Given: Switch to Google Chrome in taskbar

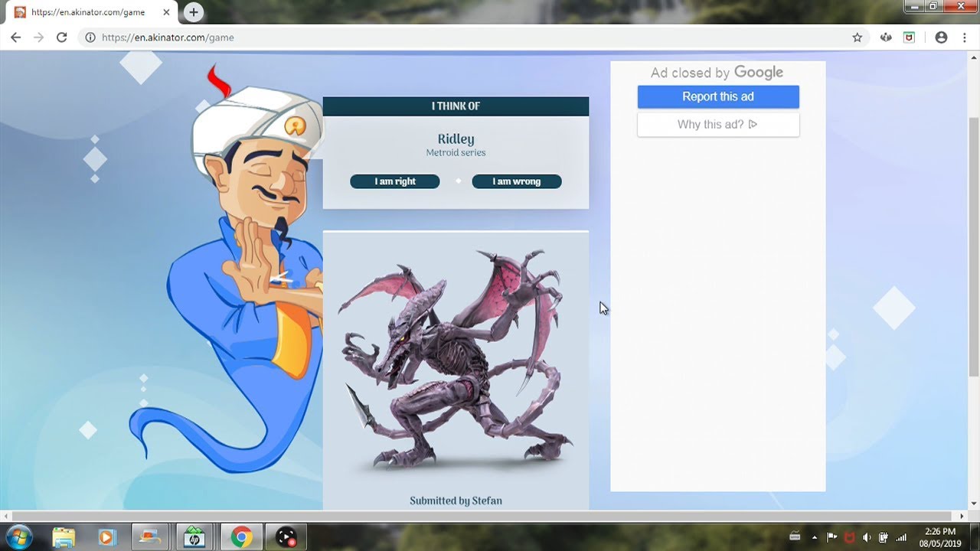Looking at the screenshot, I should (241, 537).
